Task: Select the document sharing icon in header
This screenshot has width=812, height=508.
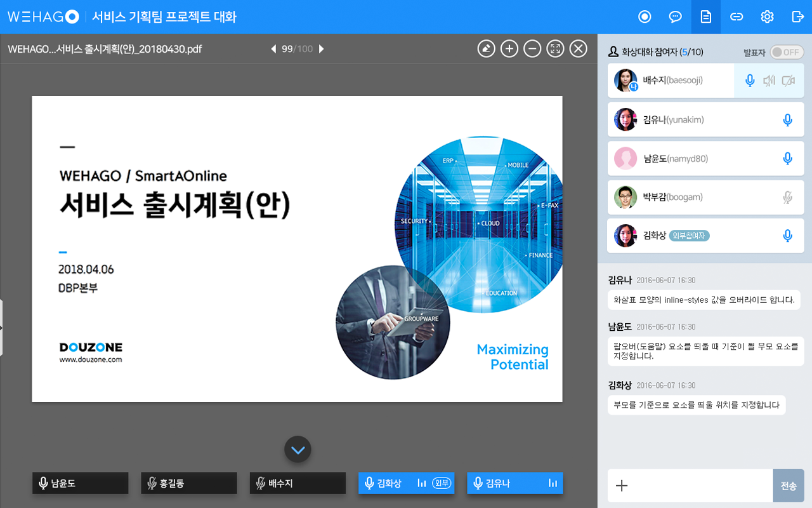Action: pos(706,17)
